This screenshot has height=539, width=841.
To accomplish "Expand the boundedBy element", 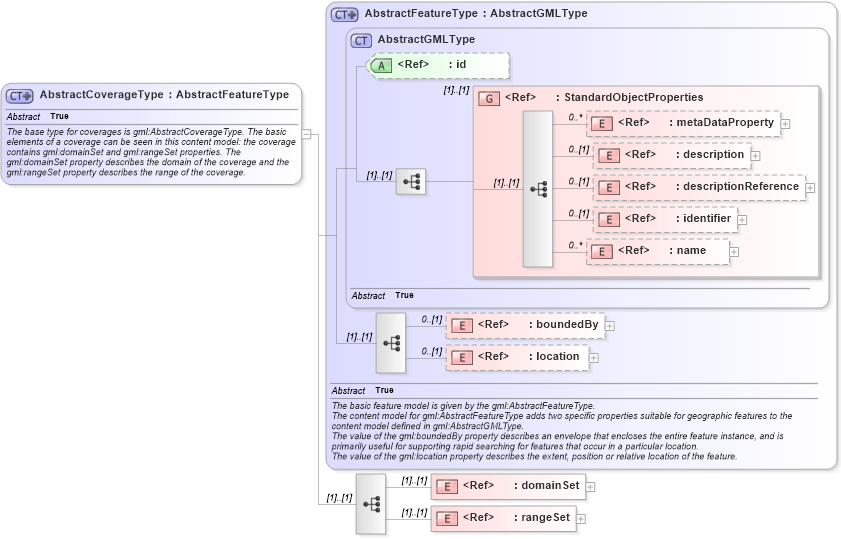I will (x=610, y=326).
